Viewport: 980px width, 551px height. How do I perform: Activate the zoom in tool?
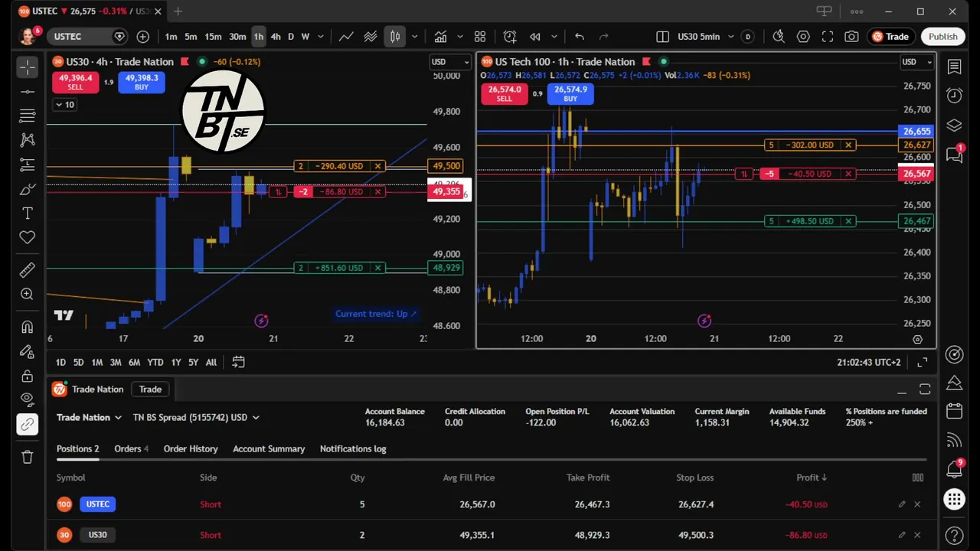[x=28, y=294]
